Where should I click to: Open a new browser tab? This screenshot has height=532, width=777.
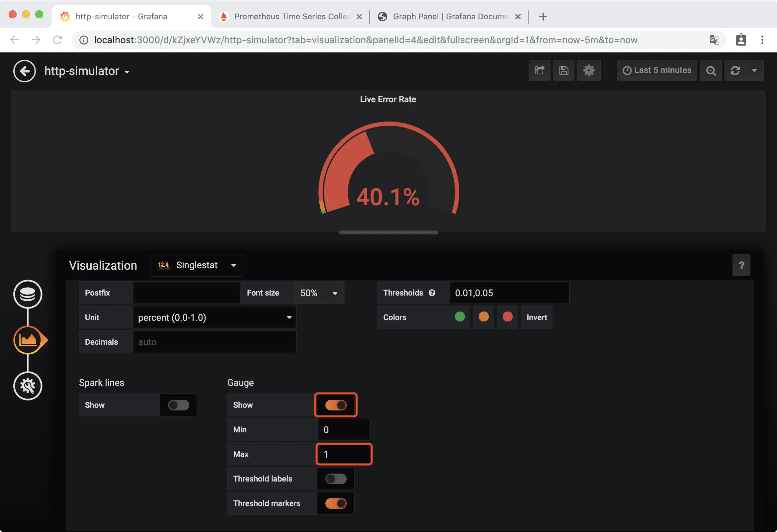click(543, 16)
